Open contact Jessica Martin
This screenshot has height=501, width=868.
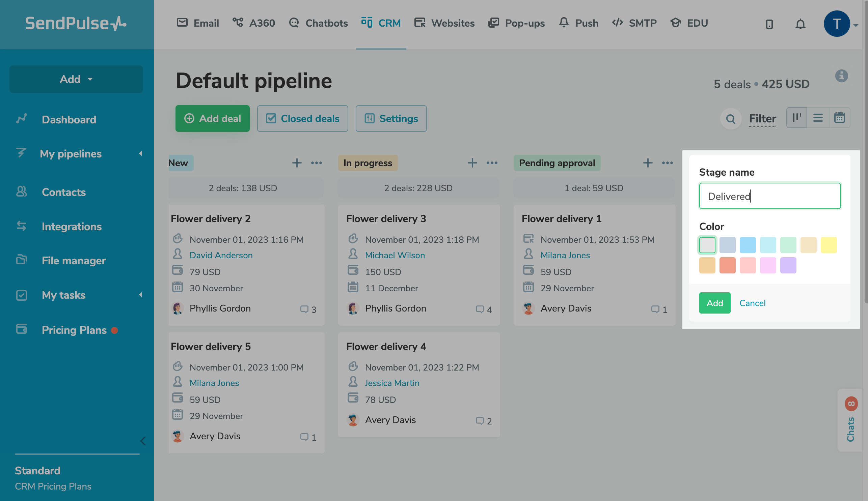tap(392, 383)
